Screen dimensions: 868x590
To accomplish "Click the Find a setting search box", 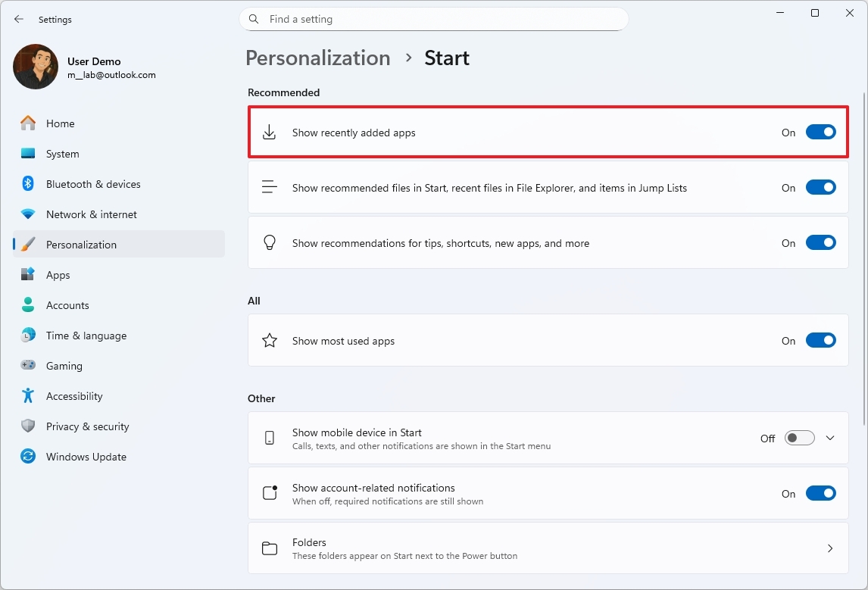I will [x=433, y=19].
